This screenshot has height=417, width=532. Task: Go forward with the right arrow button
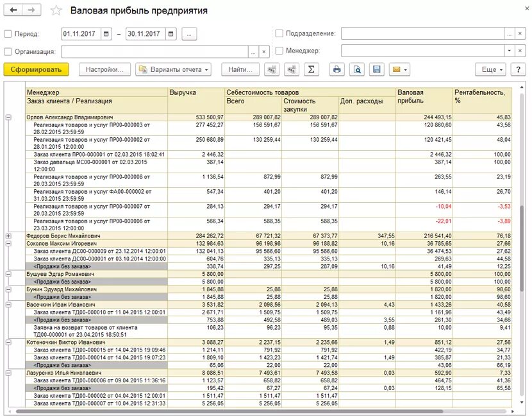pyautogui.click(x=31, y=10)
